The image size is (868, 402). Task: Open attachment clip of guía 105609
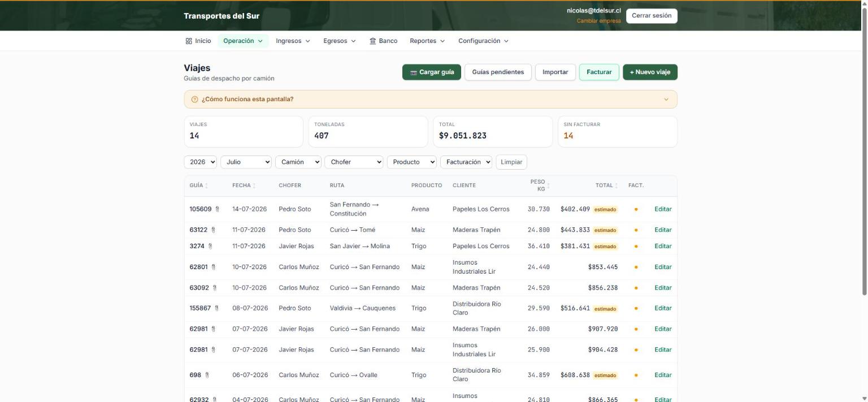coord(218,209)
